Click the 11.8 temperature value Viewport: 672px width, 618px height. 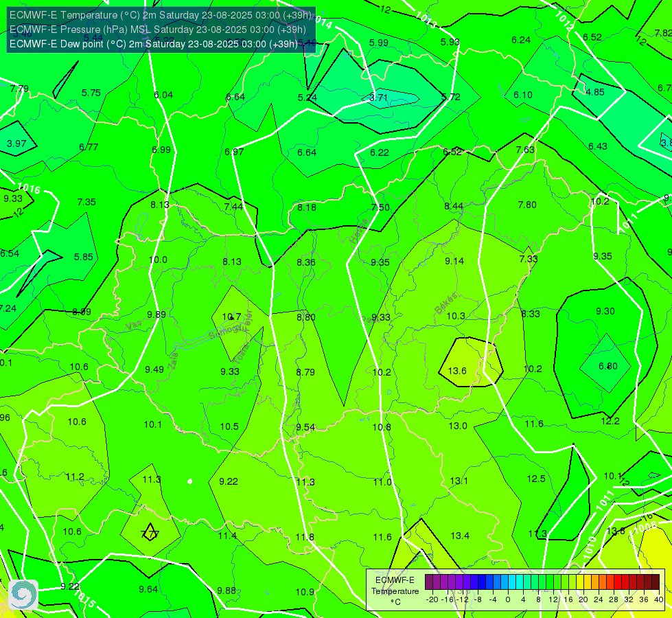pyautogui.click(x=305, y=537)
